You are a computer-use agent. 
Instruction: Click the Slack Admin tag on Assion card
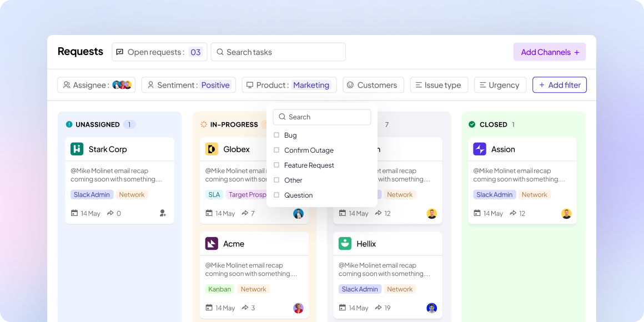click(495, 195)
